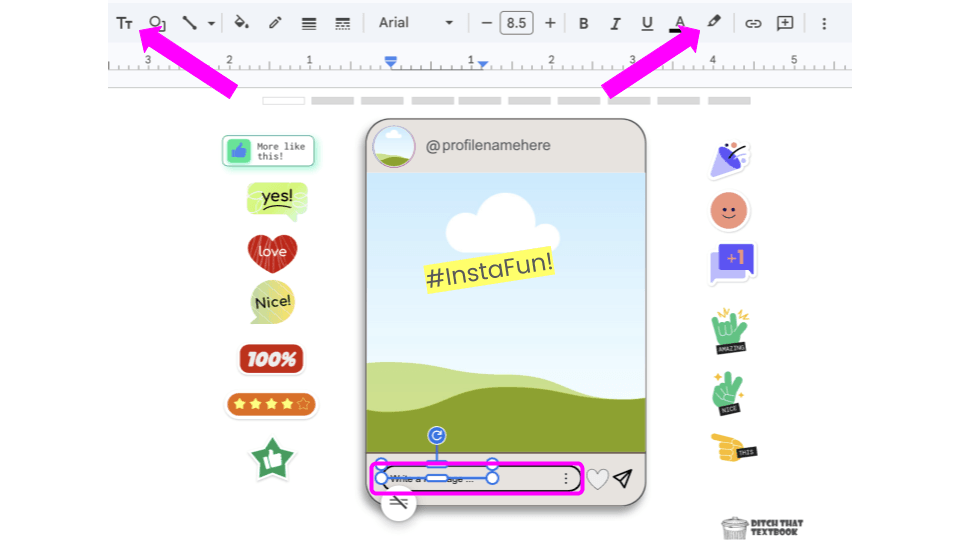Select the #InstaFun! text box
Viewport: 960px width, 540px height.
tap(489, 270)
